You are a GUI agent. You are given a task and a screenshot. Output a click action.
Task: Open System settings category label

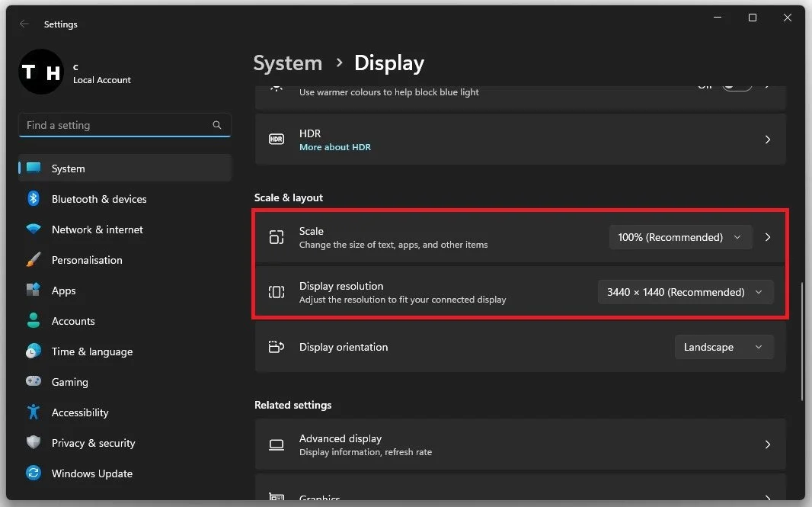pyautogui.click(x=68, y=168)
